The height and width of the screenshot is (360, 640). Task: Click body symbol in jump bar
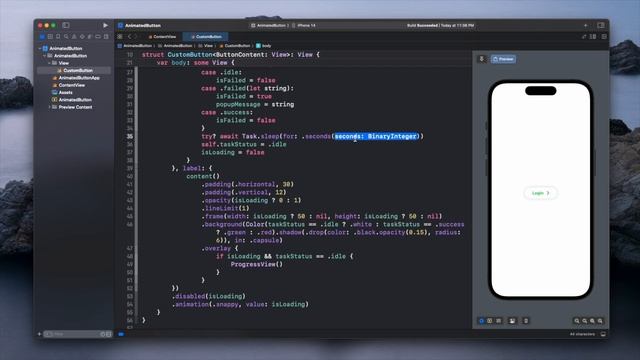click(264, 46)
